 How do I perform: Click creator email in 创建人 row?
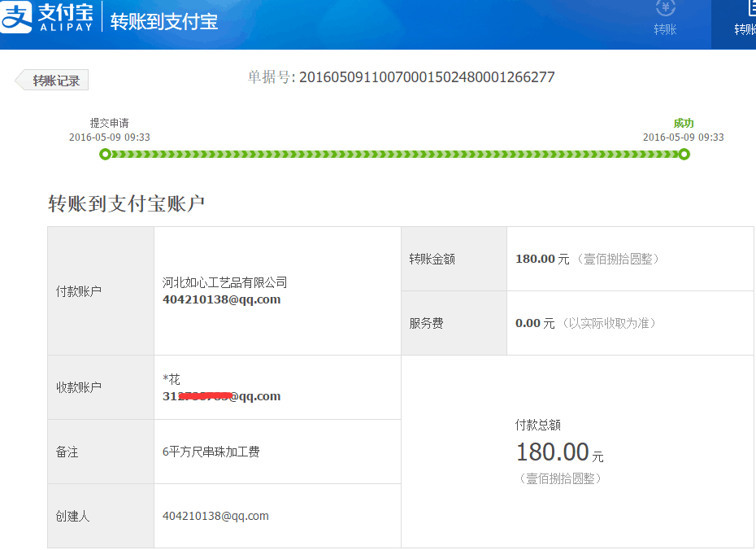pos(215,516)
